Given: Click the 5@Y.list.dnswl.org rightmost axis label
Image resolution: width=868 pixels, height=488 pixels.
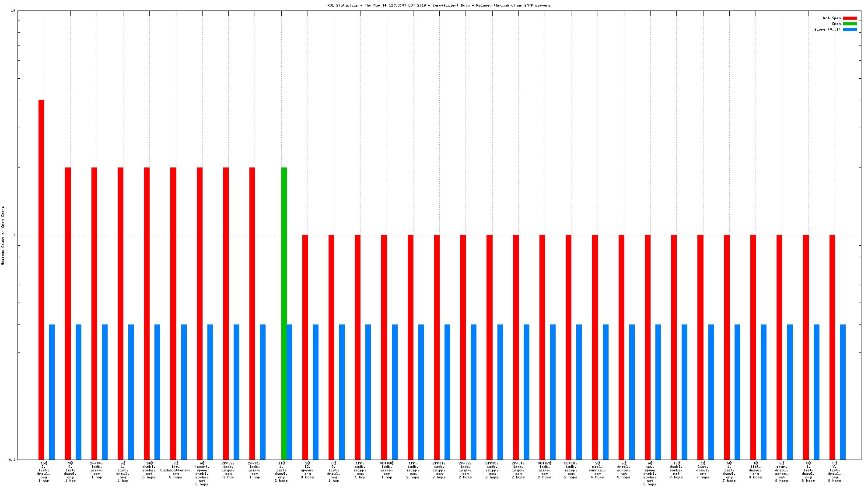Looking at the screenshot, I should [x=835, y=472].
